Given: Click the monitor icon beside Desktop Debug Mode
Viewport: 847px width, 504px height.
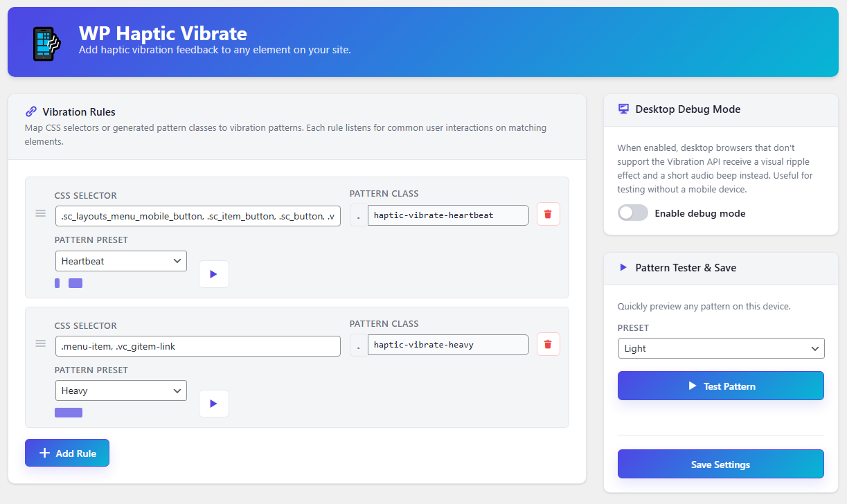Looking at the screenshot, I should pyautogui.click(x=623, y=109).
